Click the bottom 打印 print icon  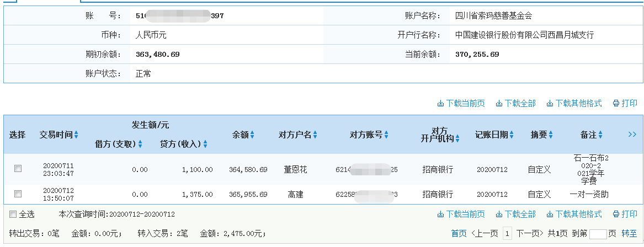(615, 214)
